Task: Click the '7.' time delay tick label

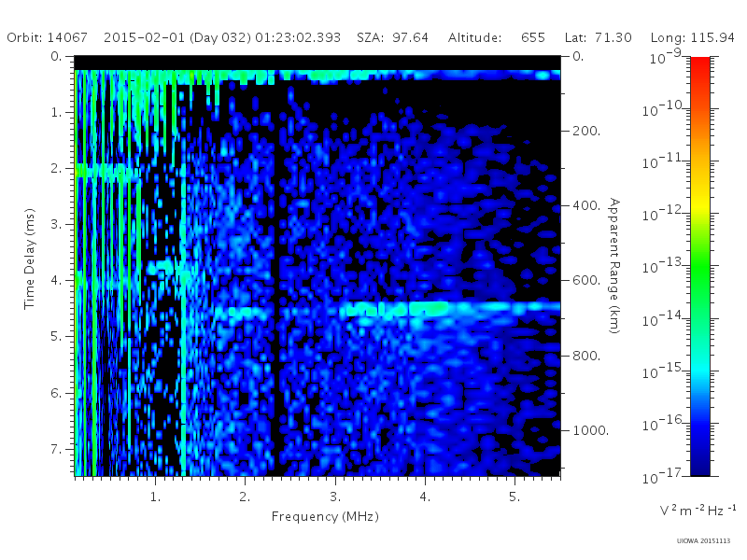Action: [x=56, y=449]
